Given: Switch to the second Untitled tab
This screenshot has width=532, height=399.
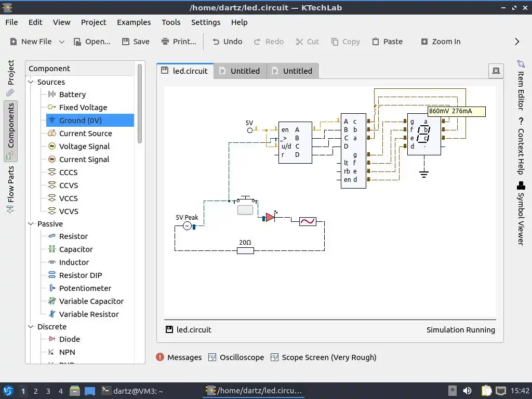Looking at the screenshot, I should (x=292, y=71).
